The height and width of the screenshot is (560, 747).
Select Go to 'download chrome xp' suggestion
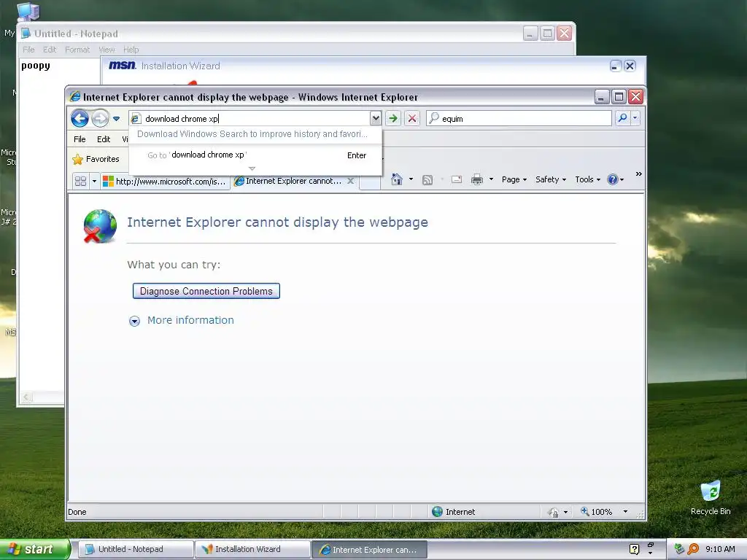tap(255, 155)
